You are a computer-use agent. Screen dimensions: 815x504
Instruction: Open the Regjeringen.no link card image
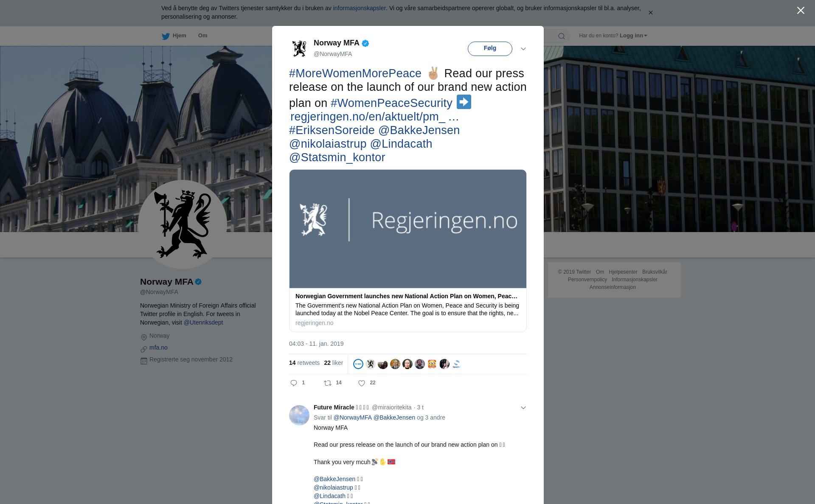[408, 229]
